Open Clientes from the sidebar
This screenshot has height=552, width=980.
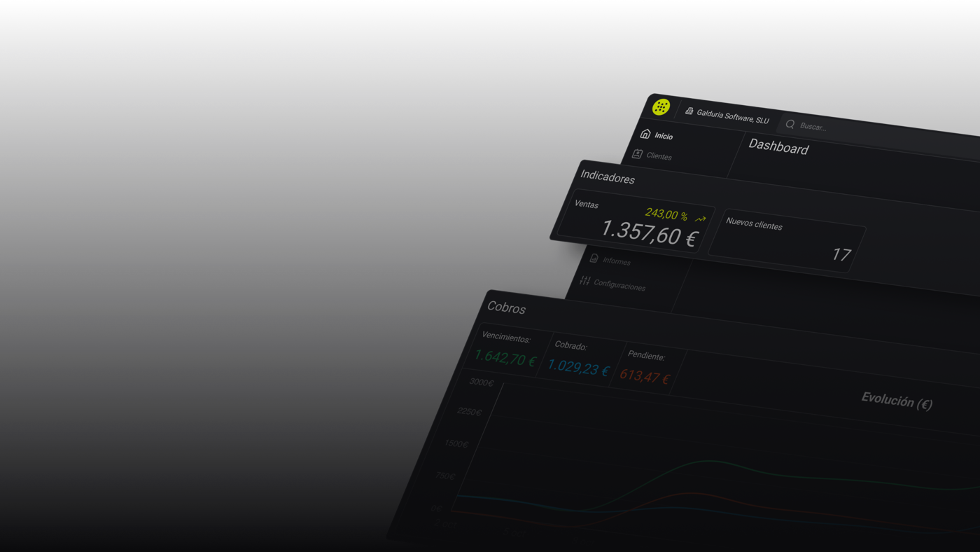click(659, 157)
